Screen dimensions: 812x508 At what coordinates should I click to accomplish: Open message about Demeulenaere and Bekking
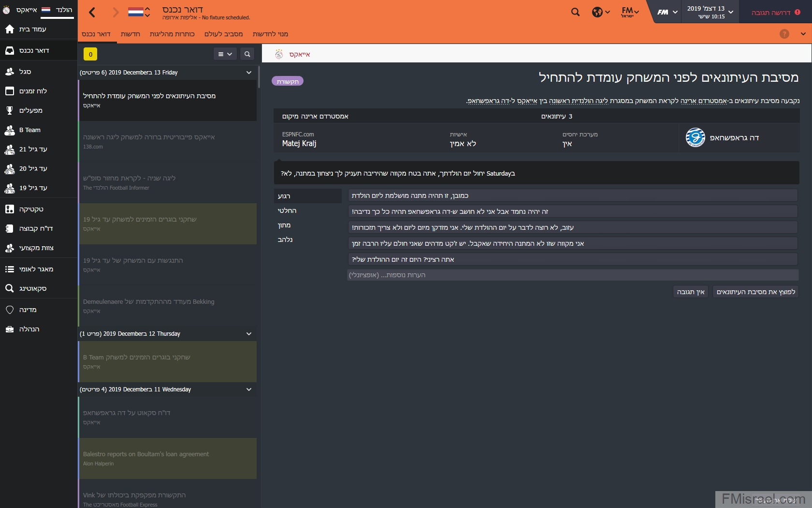pyautogui.click(x=167, y=306)
